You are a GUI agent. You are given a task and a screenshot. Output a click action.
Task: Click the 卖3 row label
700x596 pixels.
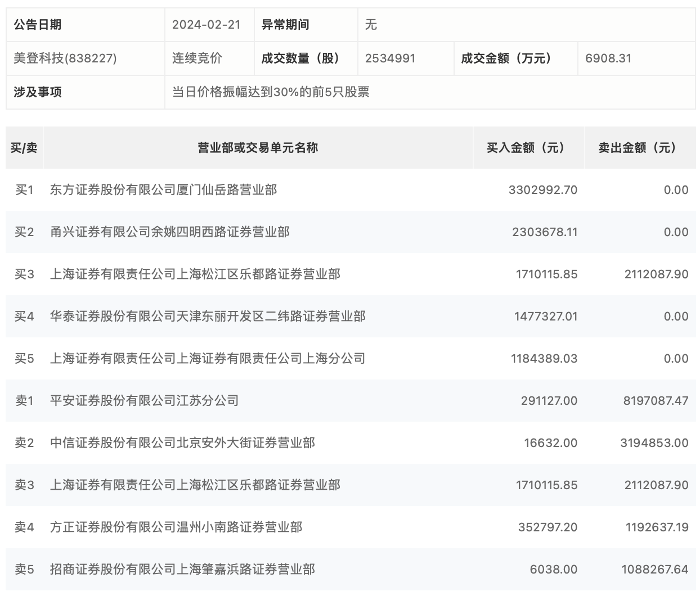coord(24,485)
